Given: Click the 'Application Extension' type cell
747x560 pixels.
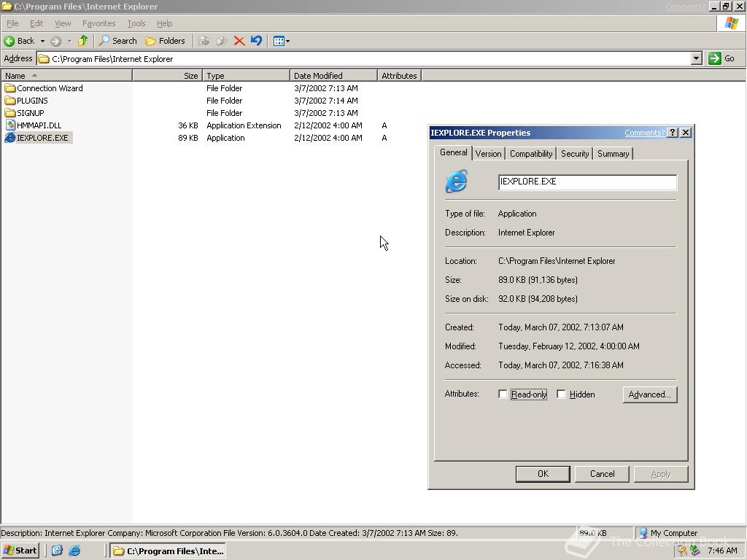Looking at the screenshot, I should 244,125.
